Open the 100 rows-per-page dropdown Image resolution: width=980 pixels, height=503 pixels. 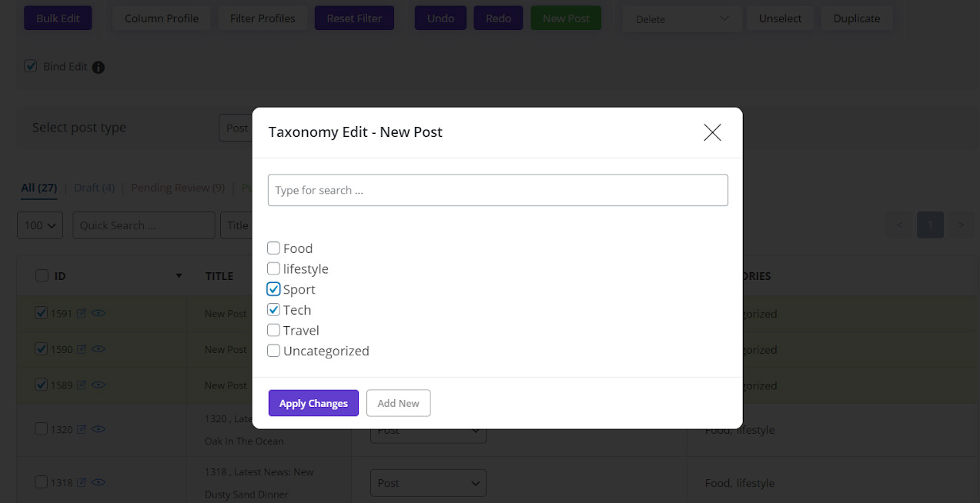[x=40, y=225]
